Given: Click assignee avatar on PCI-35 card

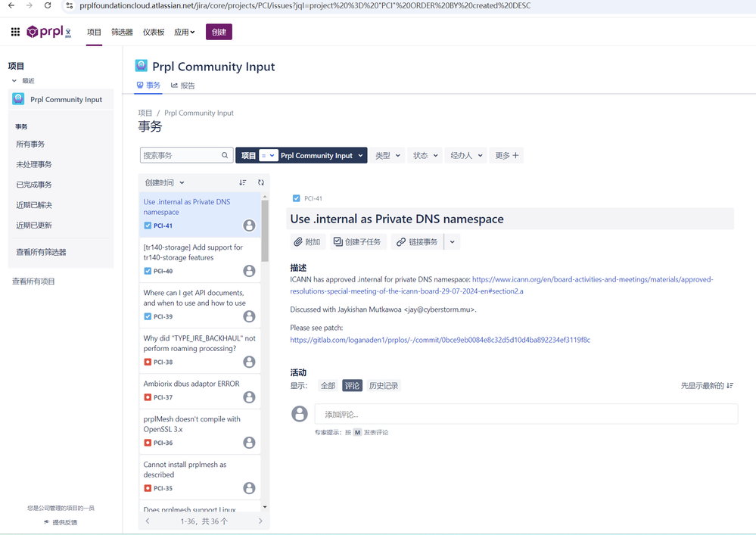Looking at the screenshot, I should [249, 488].
